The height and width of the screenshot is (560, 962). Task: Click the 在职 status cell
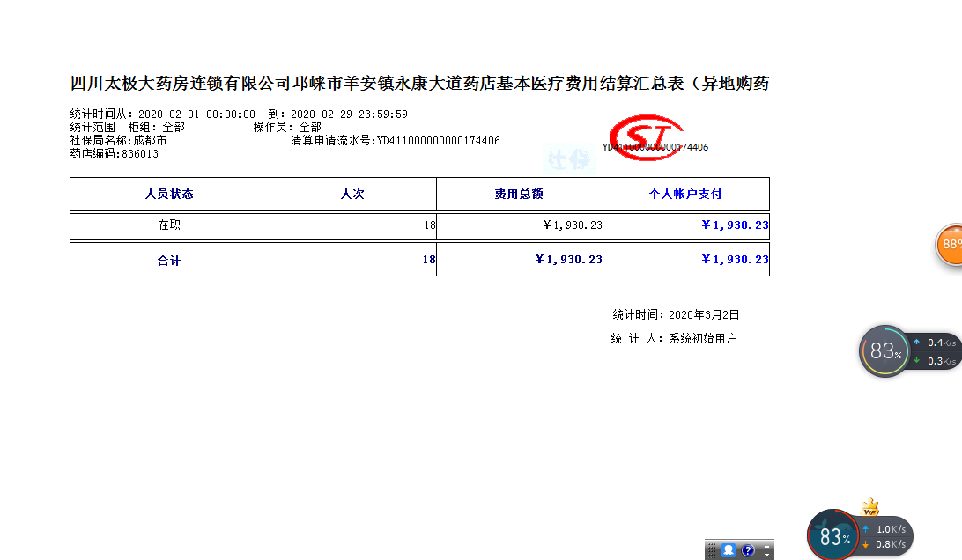point(169,225)
